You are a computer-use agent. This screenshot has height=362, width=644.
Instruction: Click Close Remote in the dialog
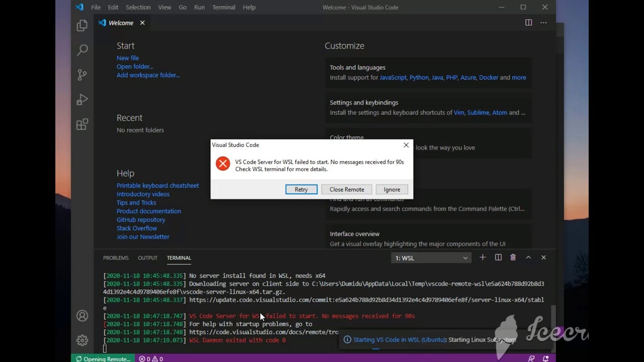[347, 190]
